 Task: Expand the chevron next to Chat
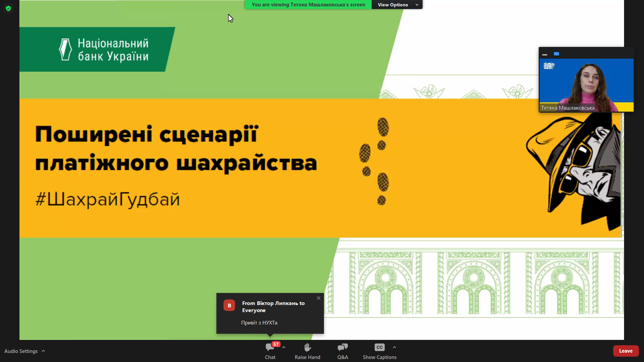[x=283, y=347]
